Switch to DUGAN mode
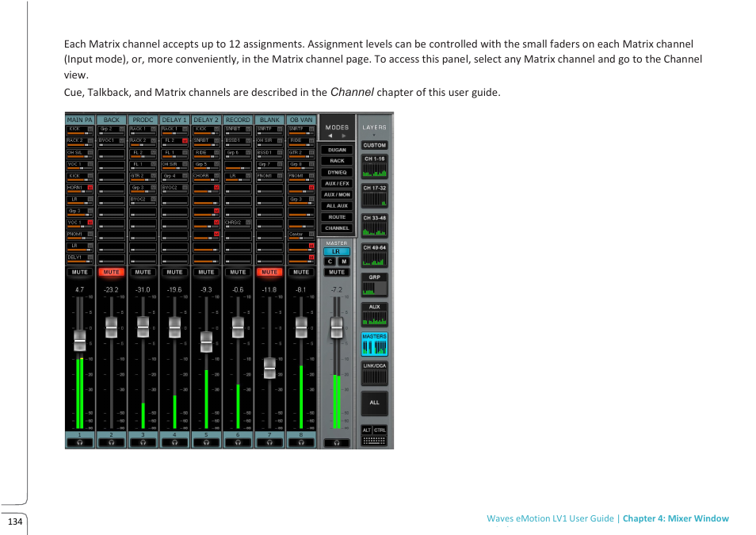Image resolution: width=756 pixels, height=535 pixels. (337, 150)
